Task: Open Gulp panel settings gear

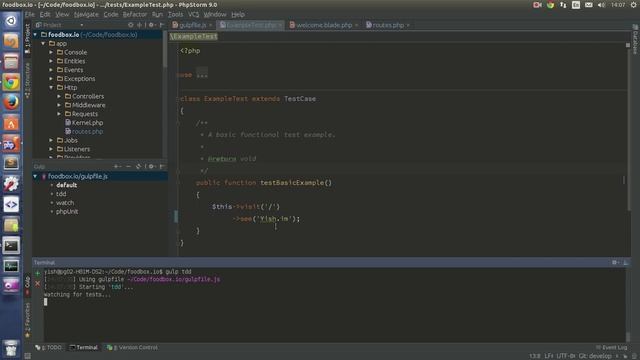Action: [151, 167]
